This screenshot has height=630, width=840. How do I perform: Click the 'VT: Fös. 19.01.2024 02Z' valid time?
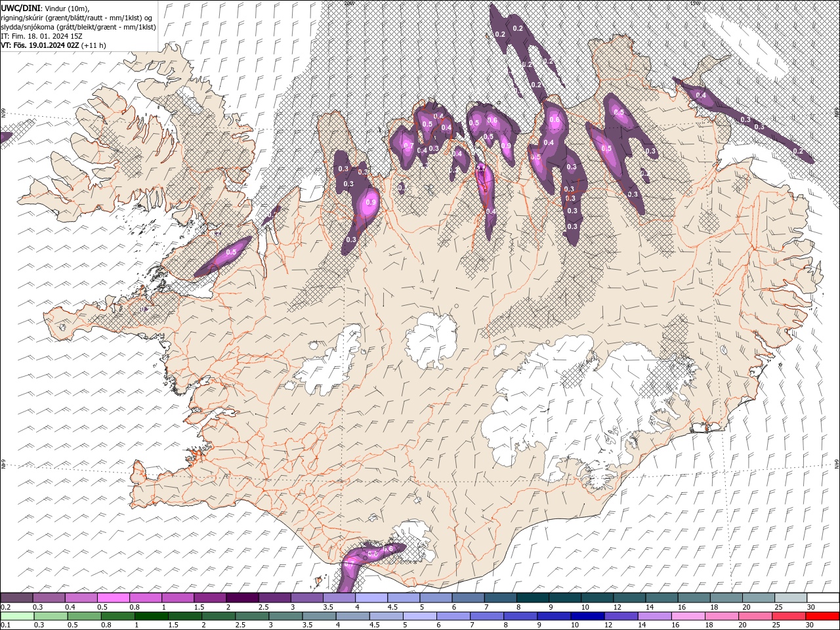point(41,45)
